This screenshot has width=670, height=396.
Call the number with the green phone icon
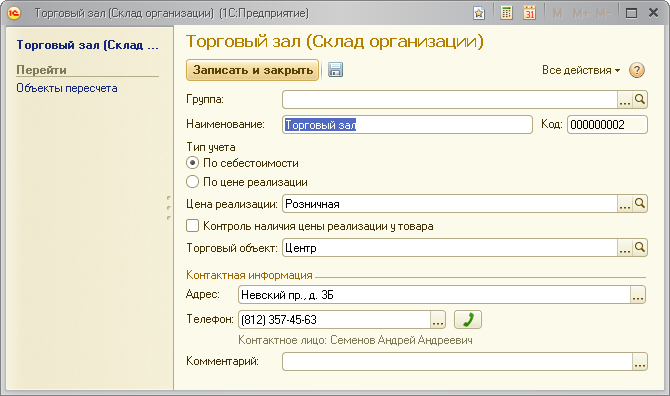coord(468,320)
